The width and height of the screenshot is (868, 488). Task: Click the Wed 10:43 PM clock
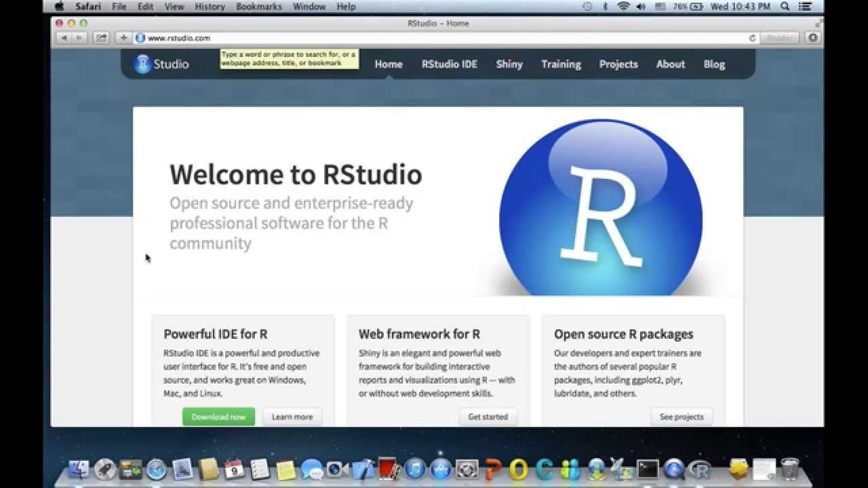tap(742, 6)
